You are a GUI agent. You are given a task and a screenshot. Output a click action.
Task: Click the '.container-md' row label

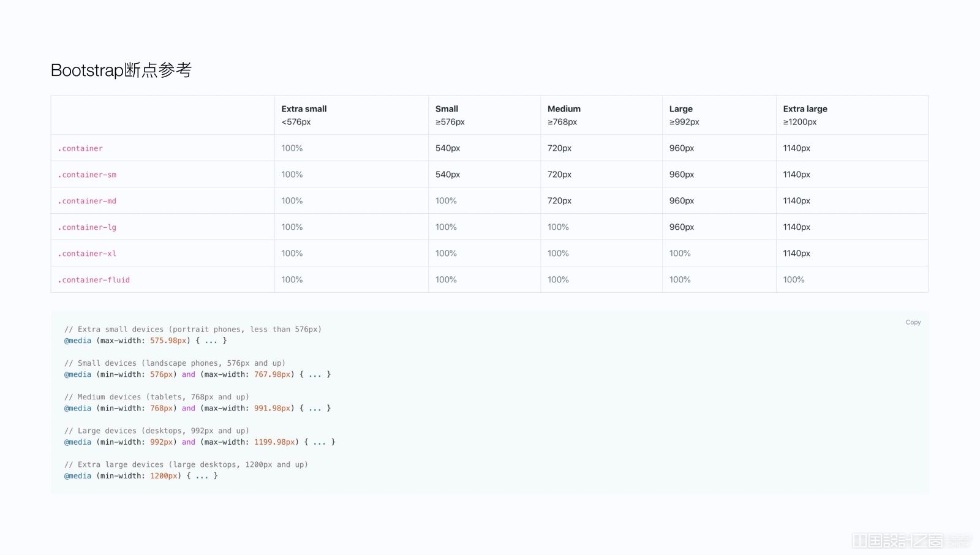[x=87, y=201]
